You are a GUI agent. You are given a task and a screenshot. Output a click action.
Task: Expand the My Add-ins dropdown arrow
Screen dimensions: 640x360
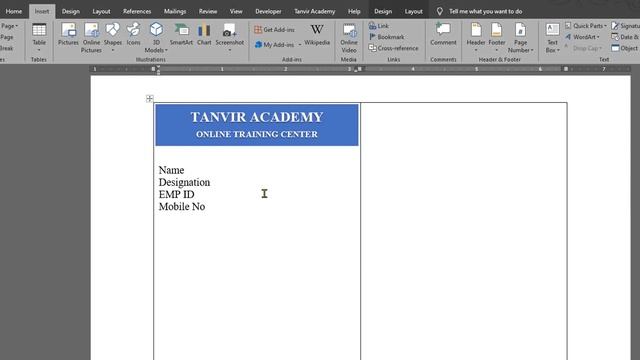coord(300,44)
